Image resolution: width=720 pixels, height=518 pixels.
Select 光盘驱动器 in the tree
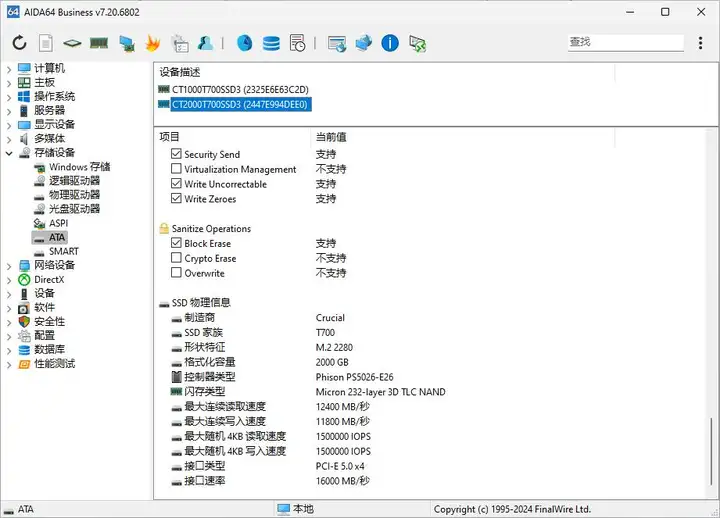(74, 209)
